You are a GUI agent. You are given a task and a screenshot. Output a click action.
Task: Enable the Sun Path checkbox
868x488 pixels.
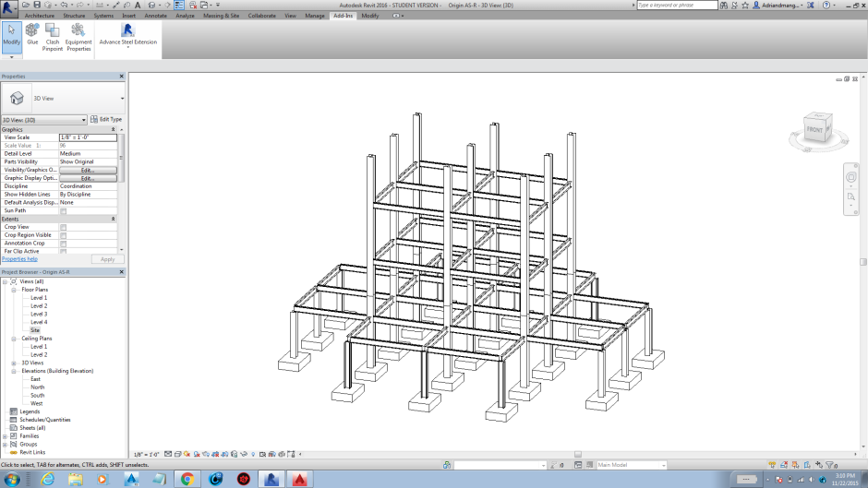64,211
